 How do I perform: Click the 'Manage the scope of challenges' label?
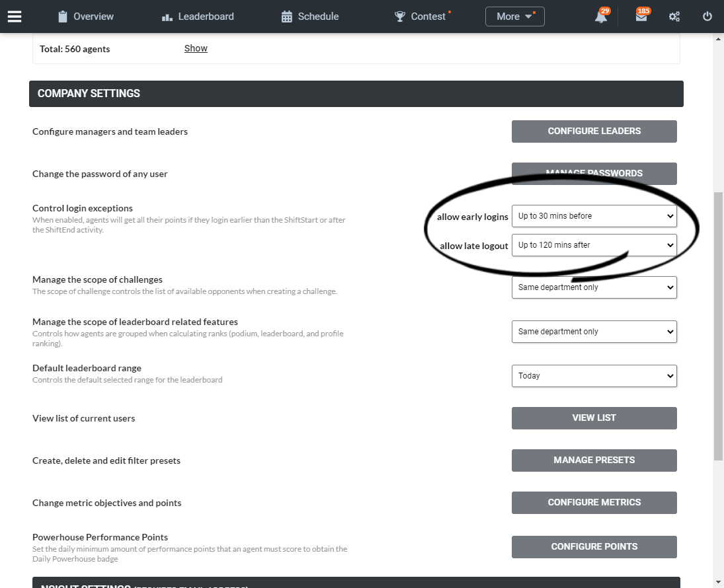(x=97, y=279)
